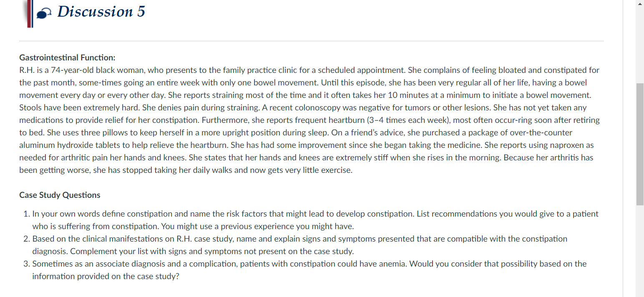Click the red and blue title bar accent

[x=30, y=14]
